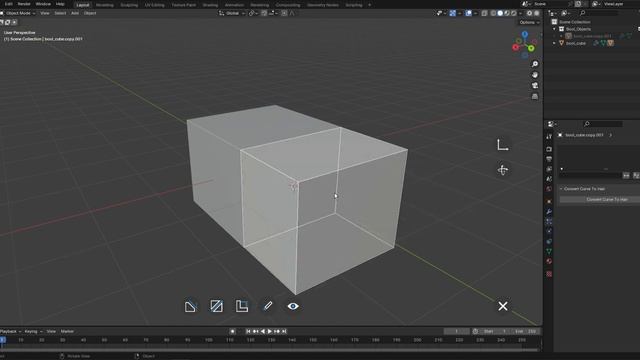Switch to the UV Editing workspace tab
This screenshot has width=640, height=360.
[154, 5]
